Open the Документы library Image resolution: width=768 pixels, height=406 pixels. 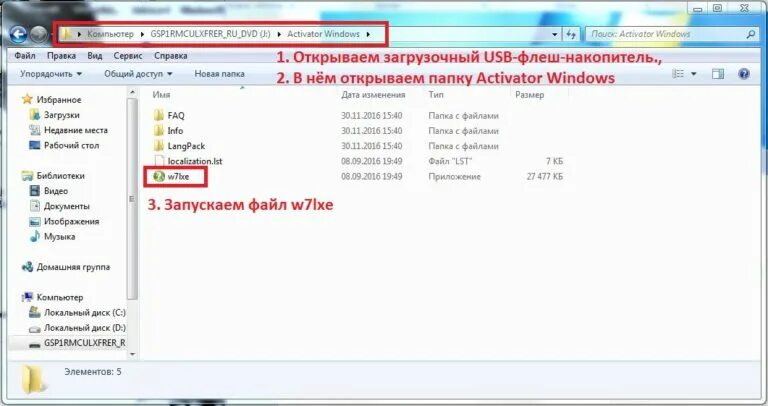pos(59,206)
